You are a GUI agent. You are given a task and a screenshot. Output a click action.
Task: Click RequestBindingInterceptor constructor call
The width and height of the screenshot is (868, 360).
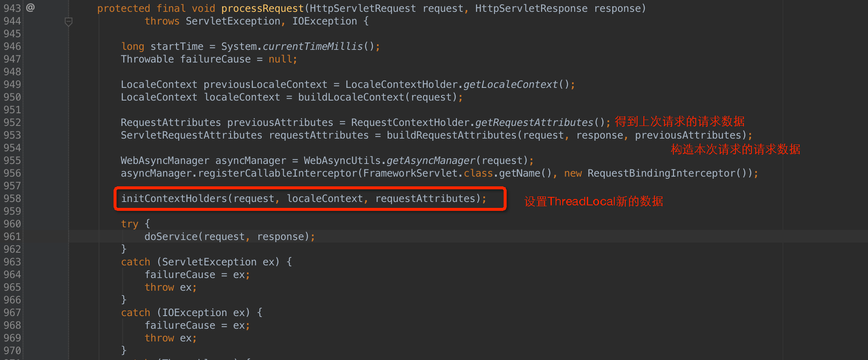(x=662, y=173)
